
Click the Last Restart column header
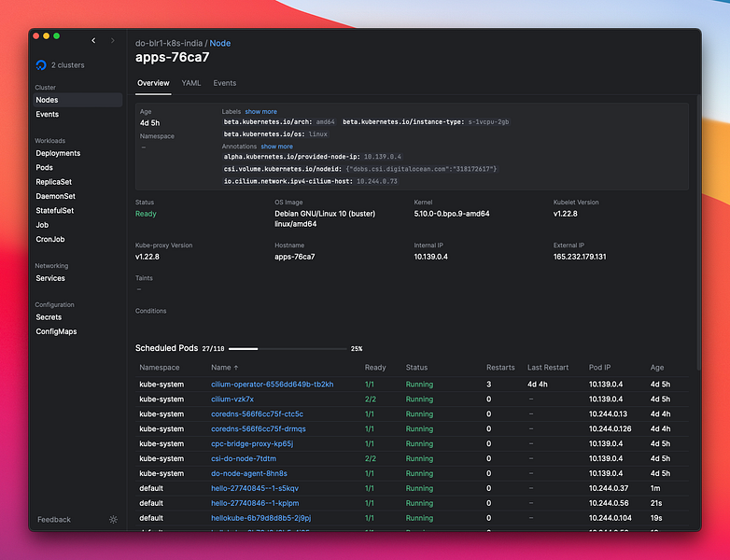point(548,368)
